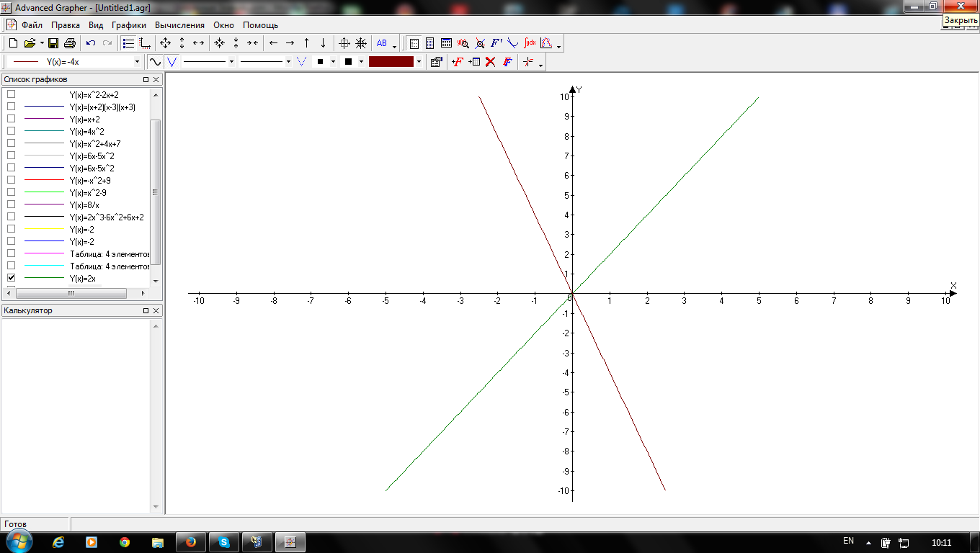Click the red X delete graph icon

pyautogui.click(x=490, y=62)
